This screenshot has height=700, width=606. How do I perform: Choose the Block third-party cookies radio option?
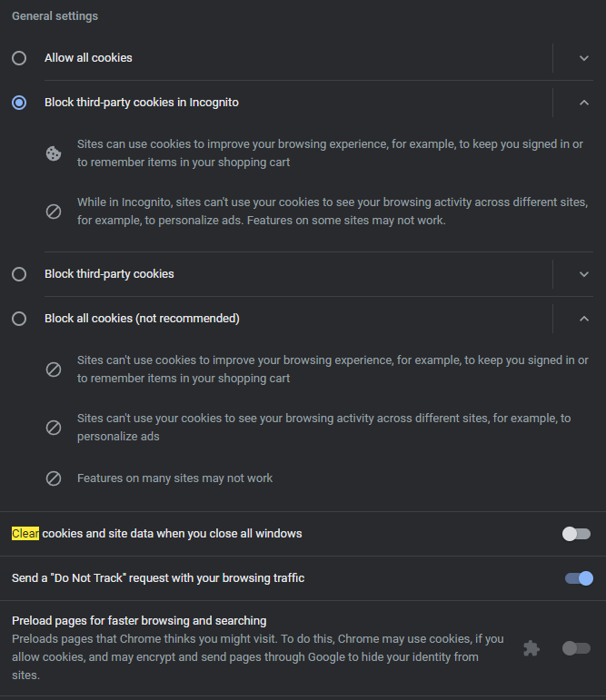[x=19, y=274]
